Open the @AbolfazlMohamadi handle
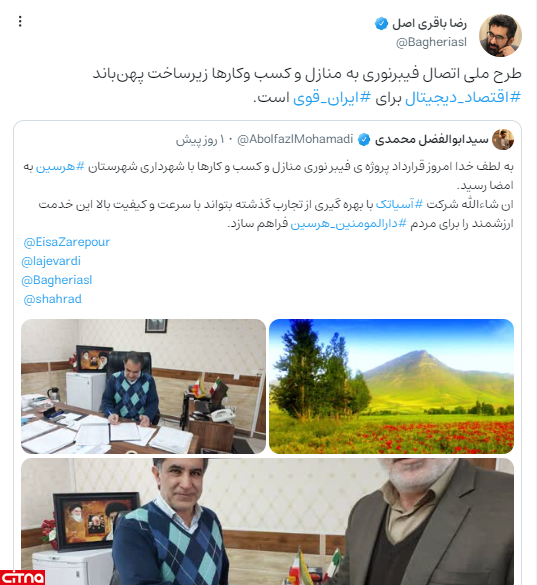The image size is (537, 585). (295, 139)
